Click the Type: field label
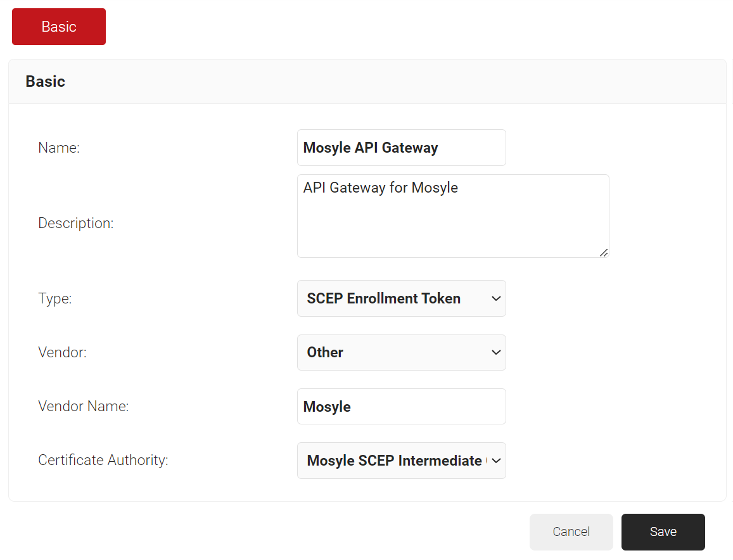Viewport: 733px width, 560px height. click(55, 298)
